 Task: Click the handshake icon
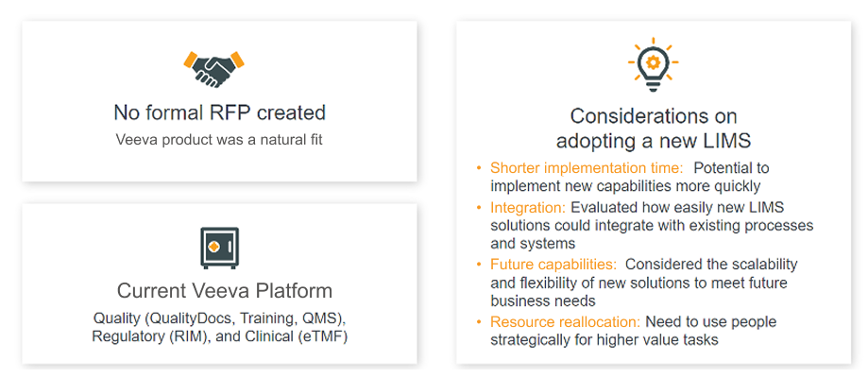click(213, 67)
